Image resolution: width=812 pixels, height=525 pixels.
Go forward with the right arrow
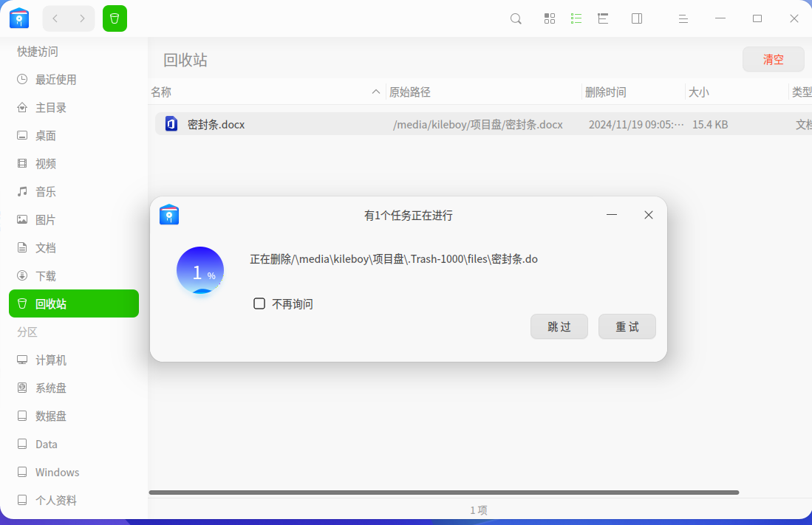coord(82,18)
